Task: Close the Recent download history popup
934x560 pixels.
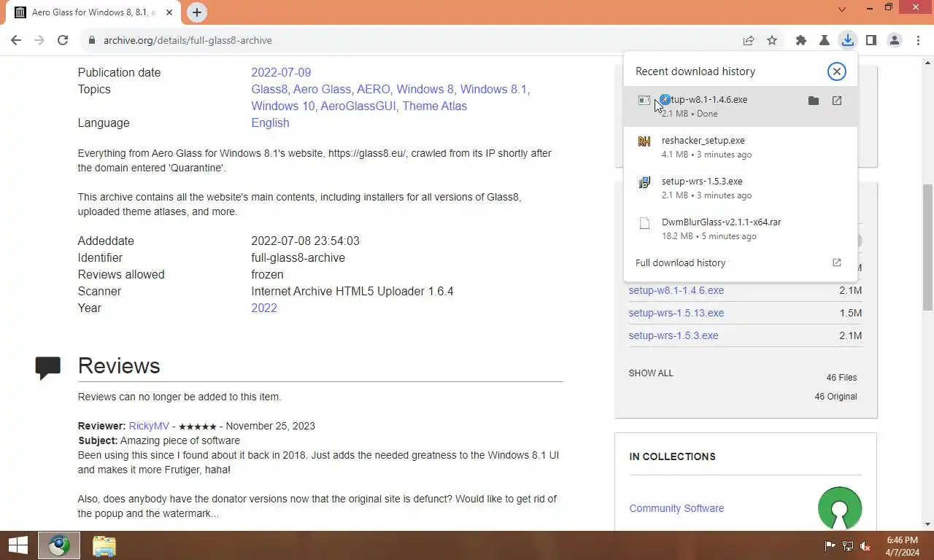Action: (x=837, y=71)
